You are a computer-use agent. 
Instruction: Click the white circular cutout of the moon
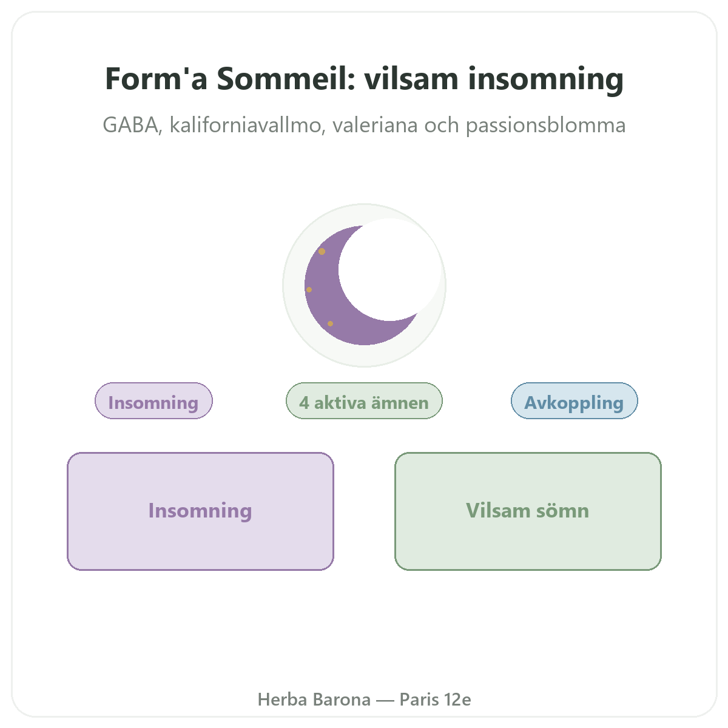click(x=390, y=269)
